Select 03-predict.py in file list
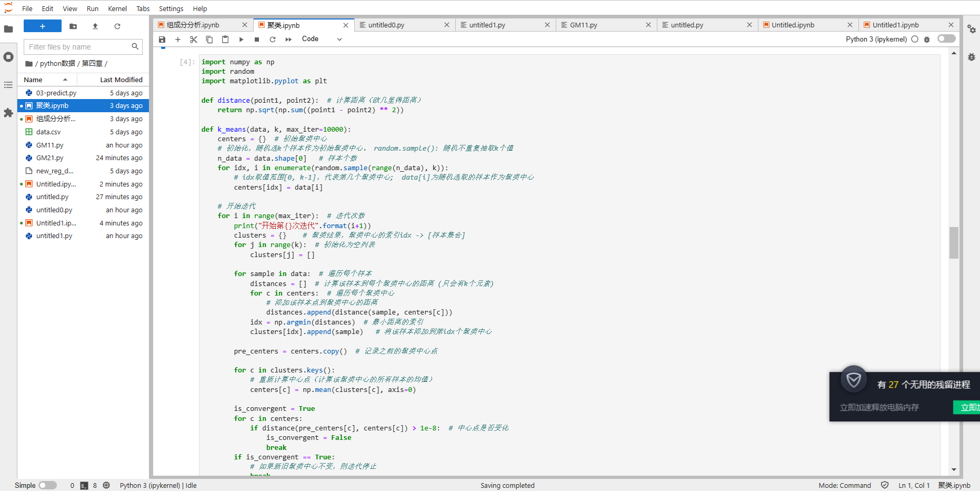The height and width of the screenshot is (491, 980). tap(84, 93)
